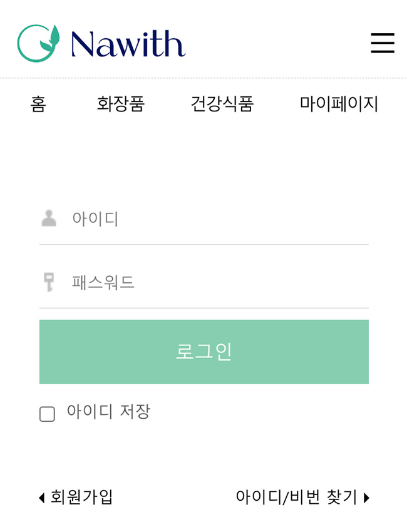
Task: Click the Nawith brand name text
Action: (x=128, y=43)
